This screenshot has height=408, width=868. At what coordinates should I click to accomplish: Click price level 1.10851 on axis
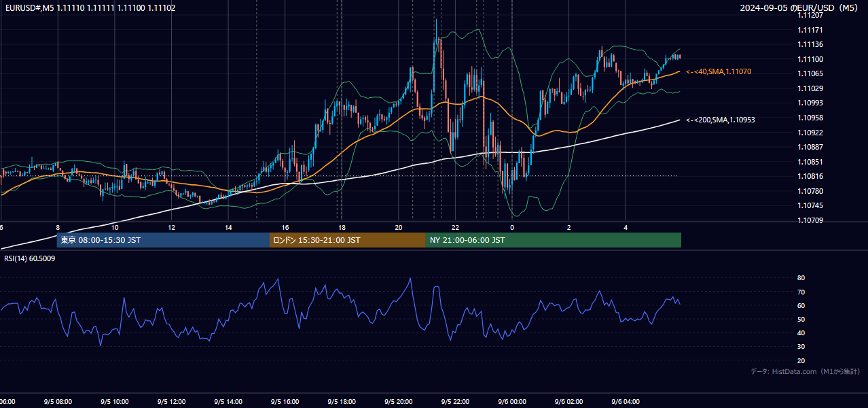pos(810,162)
